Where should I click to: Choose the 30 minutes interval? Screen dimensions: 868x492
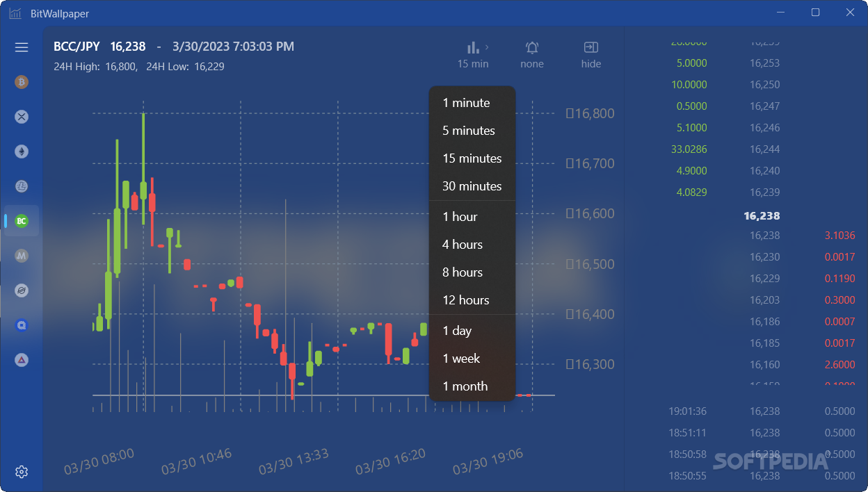point(472,186)
